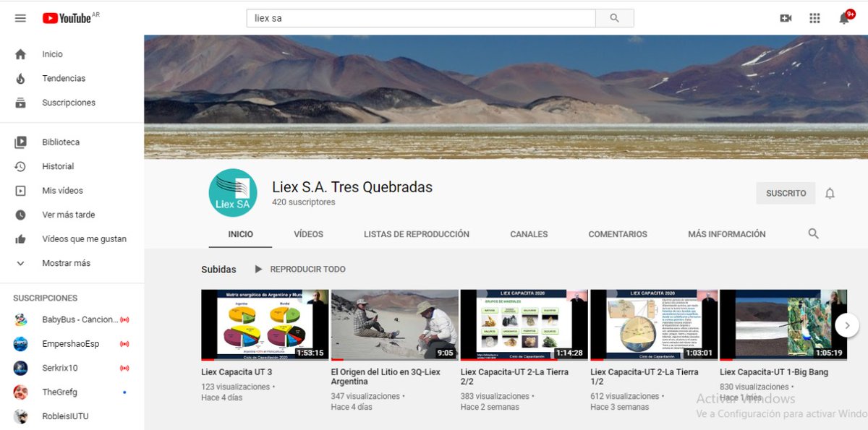The width and height of the screenshot is (868, 430).
Task: Open the notifications bell in header
Action: pyautogui.click(x=844, y=18)
